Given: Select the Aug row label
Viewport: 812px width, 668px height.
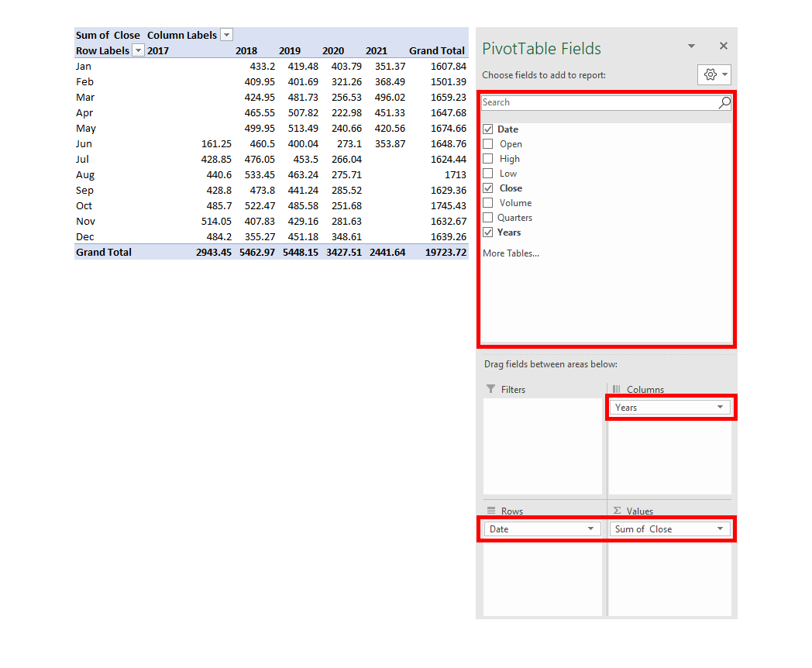Looking at the screenshot, I should coord(85,175).
